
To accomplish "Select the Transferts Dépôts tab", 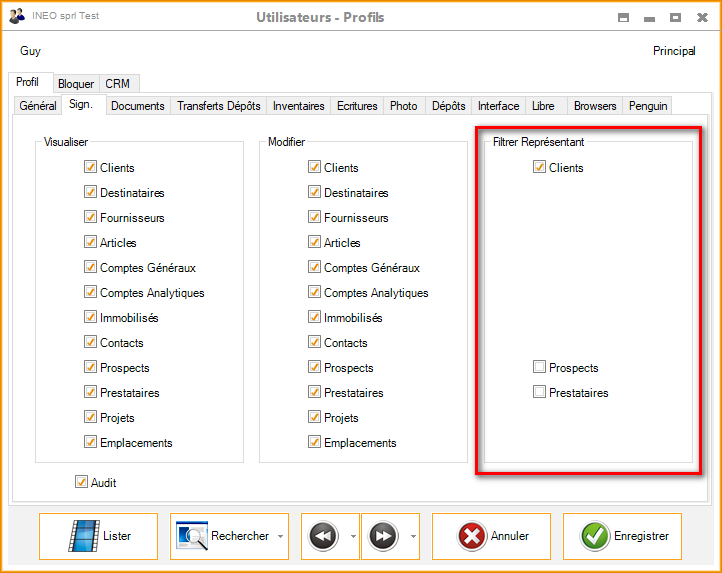I will (x=219, y=106).
